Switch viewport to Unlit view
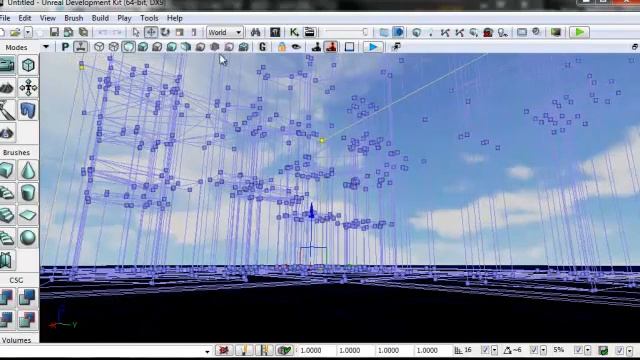This screenshot has width=640, height=360. 128,47
